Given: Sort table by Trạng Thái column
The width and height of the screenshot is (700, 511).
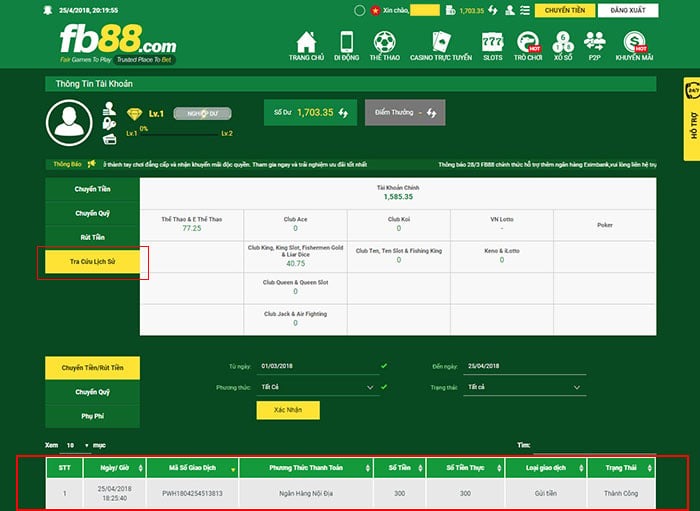Looking at the screenshot, I should click(621, 468).
